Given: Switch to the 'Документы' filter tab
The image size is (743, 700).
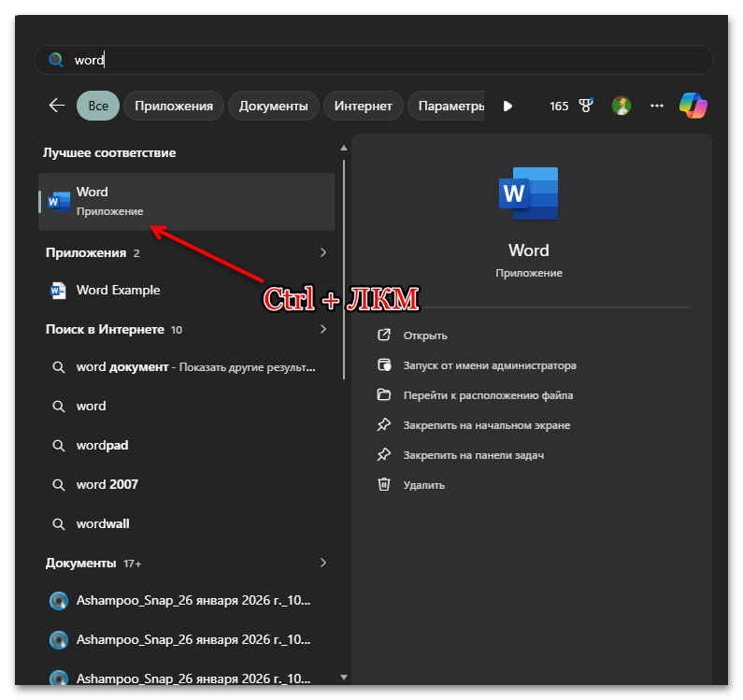Looking at the screenshot, I should coord(274,106).
